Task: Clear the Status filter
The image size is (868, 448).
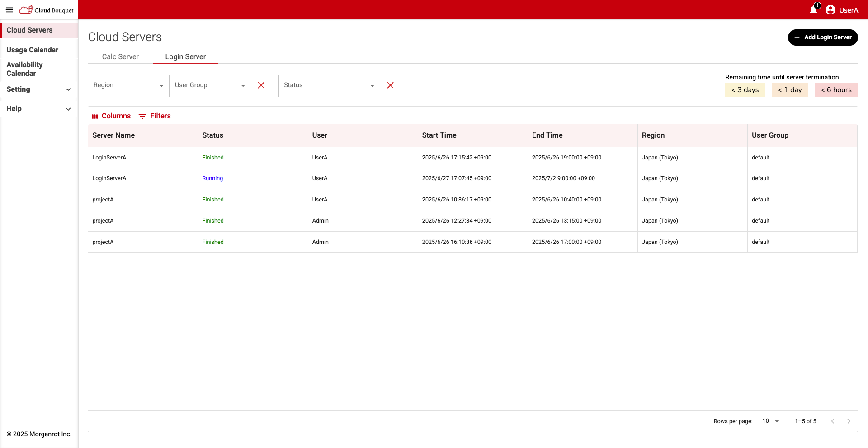Action: [391, 85]
